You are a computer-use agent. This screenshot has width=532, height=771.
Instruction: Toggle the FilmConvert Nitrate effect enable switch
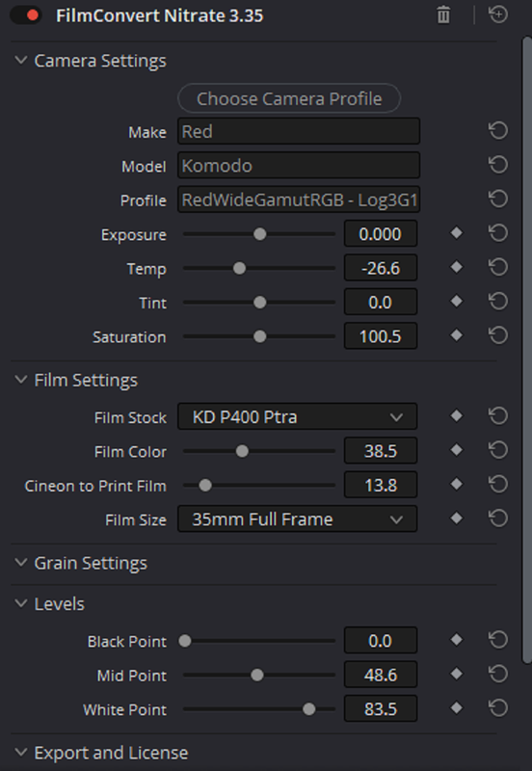point(27,15)
